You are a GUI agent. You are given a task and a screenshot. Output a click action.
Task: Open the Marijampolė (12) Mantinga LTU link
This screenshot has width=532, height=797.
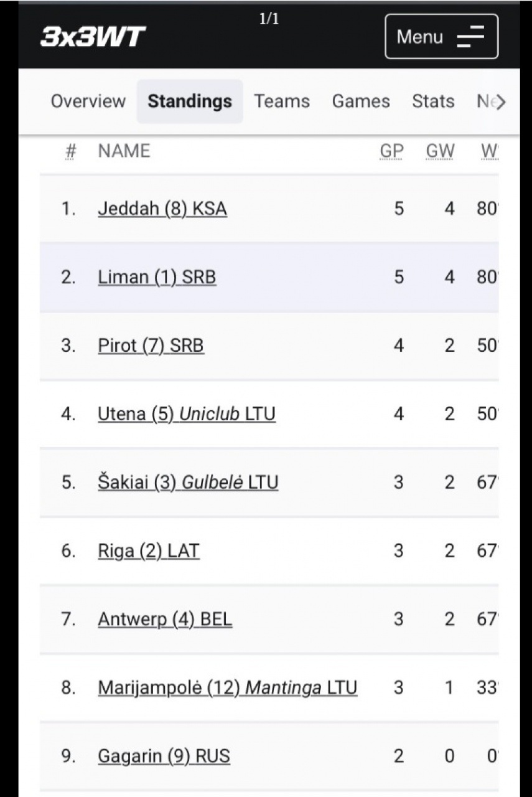228,688
